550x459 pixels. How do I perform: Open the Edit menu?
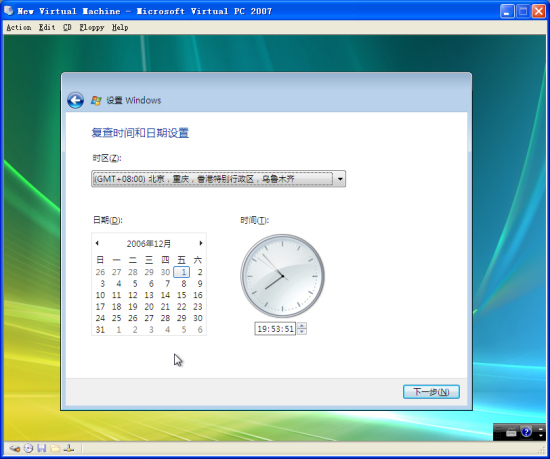[x=47, y=27]
